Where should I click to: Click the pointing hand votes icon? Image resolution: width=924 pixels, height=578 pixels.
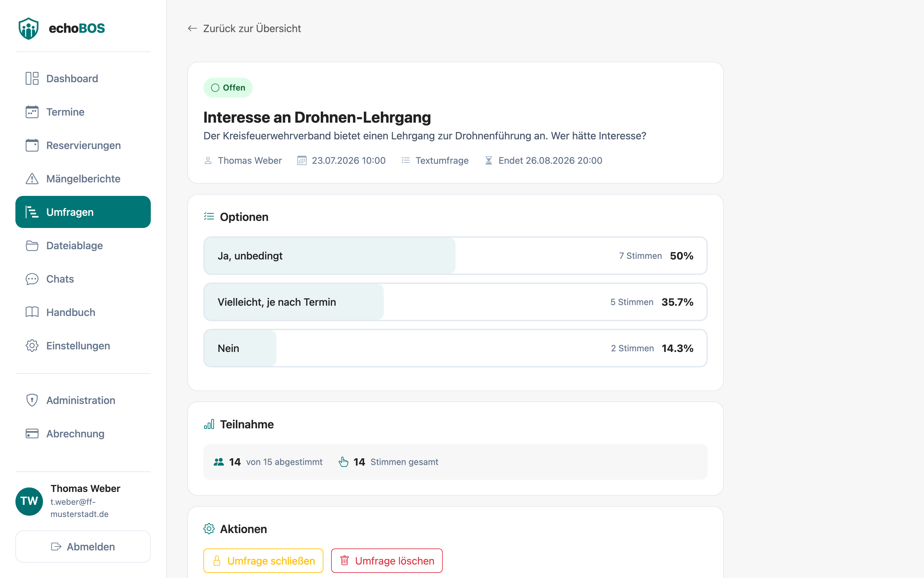(x=343, y=462)
